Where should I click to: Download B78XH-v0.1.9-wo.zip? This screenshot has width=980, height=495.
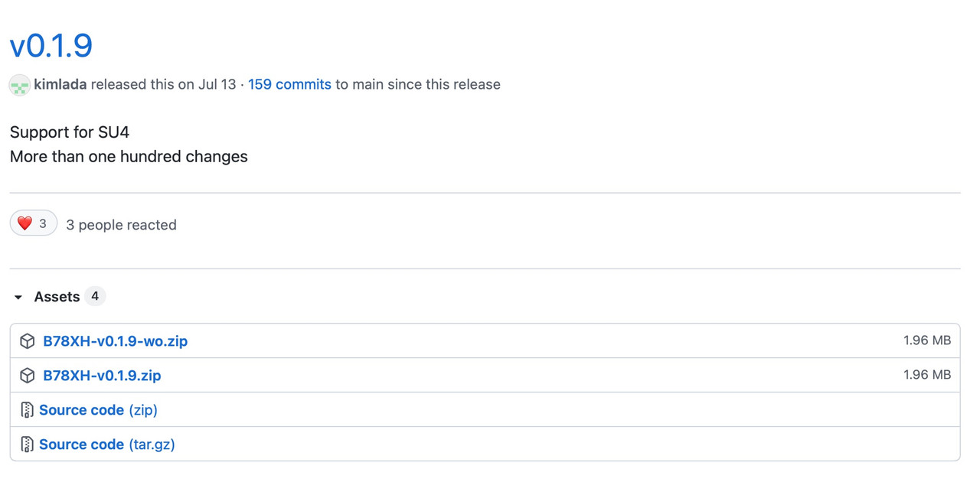tap(115, 341)
